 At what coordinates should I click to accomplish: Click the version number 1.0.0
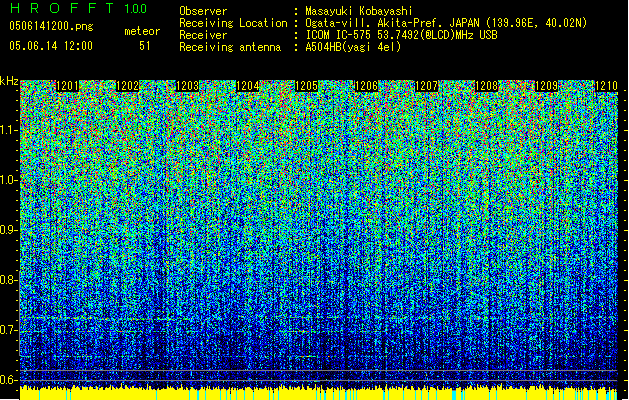[135, 8]
